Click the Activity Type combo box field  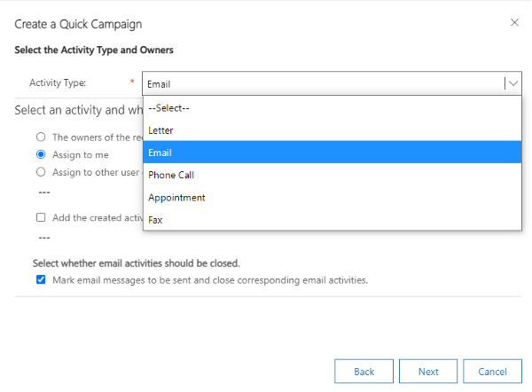[323, 83]
